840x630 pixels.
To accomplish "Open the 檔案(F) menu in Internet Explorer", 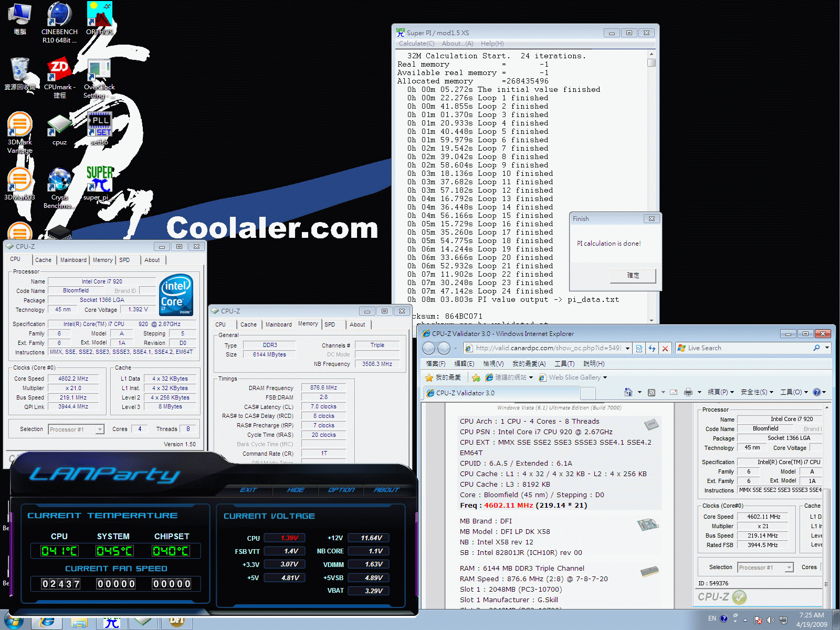I will (436, 363).
